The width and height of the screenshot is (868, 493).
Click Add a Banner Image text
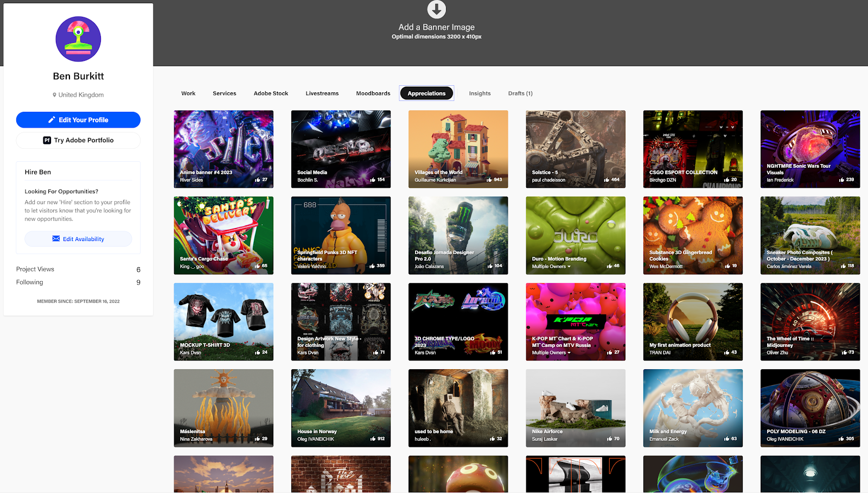point(436,27)
